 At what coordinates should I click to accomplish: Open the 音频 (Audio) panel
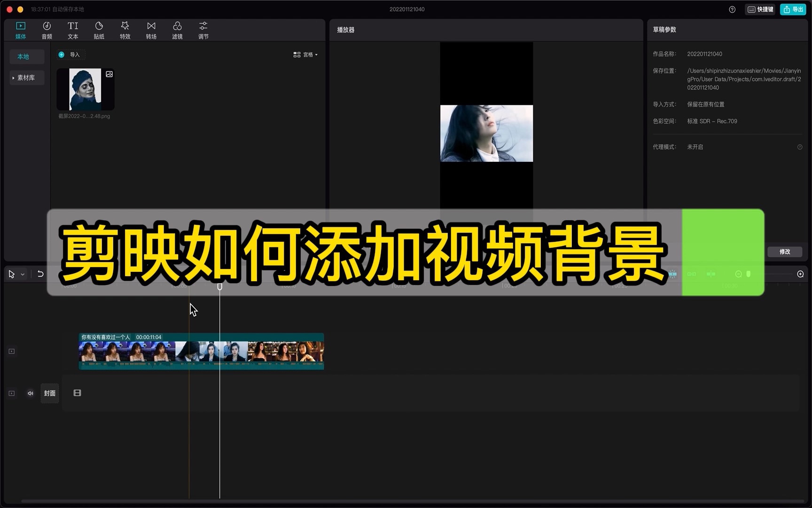(x=47, y=30)
